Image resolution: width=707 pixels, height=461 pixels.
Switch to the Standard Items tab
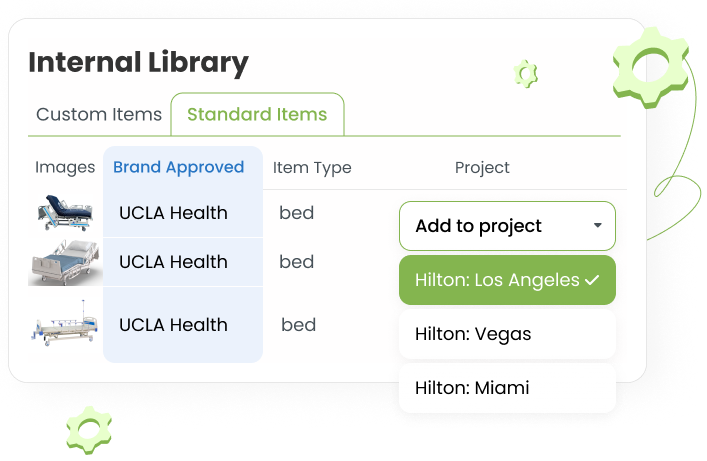point(257,115)
